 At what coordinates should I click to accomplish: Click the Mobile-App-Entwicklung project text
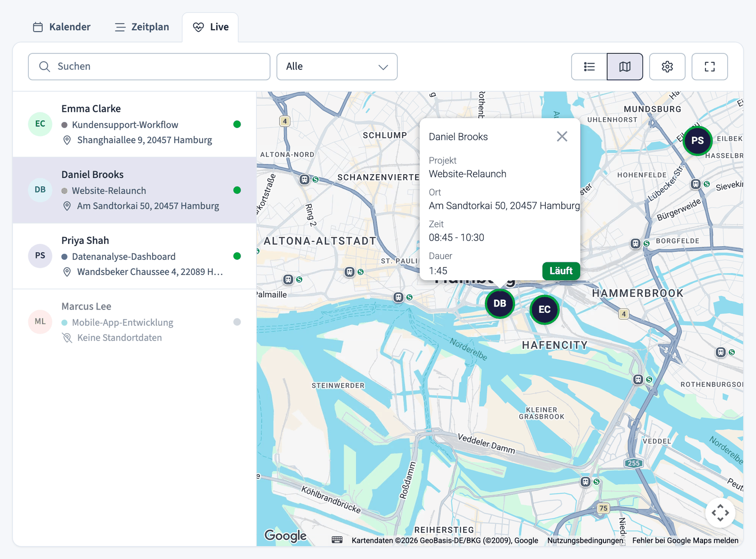(122, 323)
